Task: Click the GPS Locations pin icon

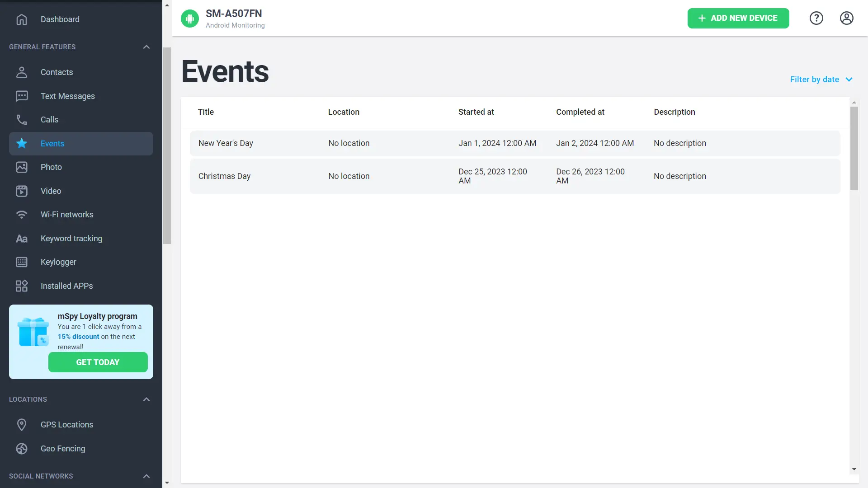Action: (22, 425)
